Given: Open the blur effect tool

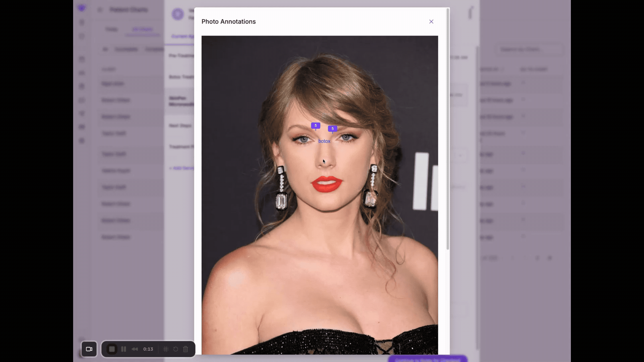Looking at the screenshot, I should [x=166, y=349].
